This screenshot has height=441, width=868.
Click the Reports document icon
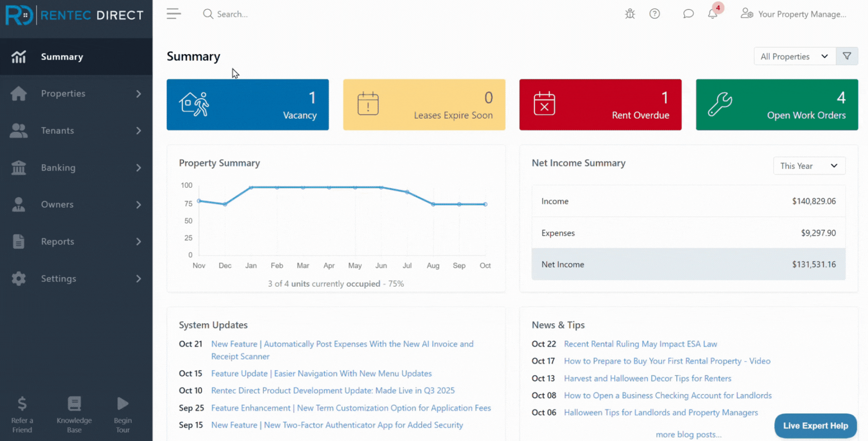click(18, 241)
